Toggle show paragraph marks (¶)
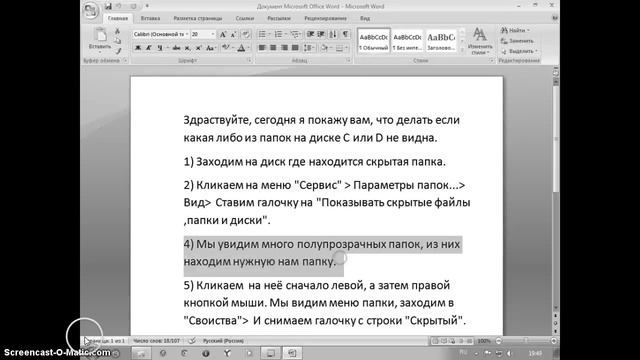Viewport: 640px width, 360px height. (345, 34)
